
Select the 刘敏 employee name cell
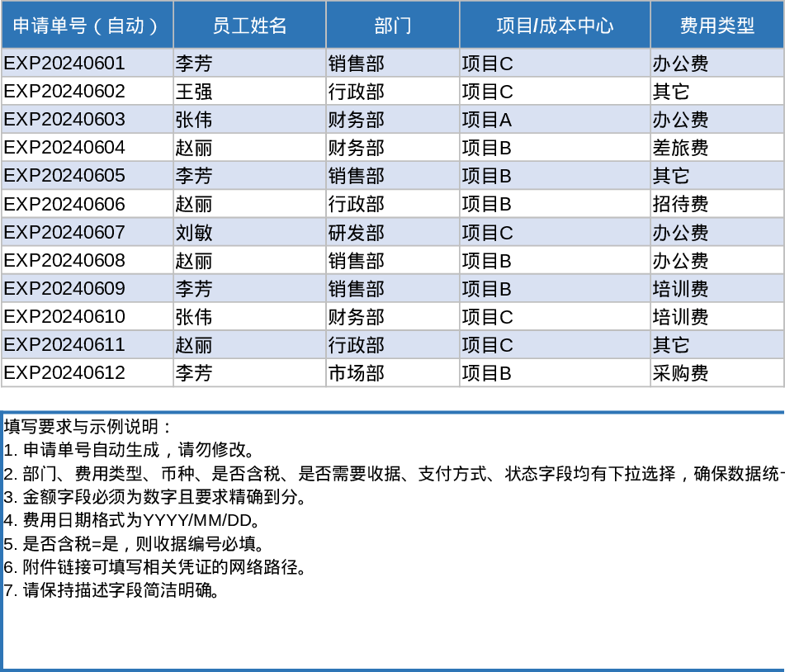pos(248,232)
